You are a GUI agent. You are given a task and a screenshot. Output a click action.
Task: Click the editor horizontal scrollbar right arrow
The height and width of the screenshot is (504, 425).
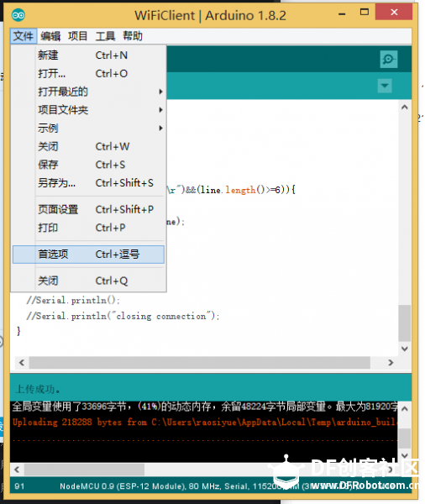391,363
